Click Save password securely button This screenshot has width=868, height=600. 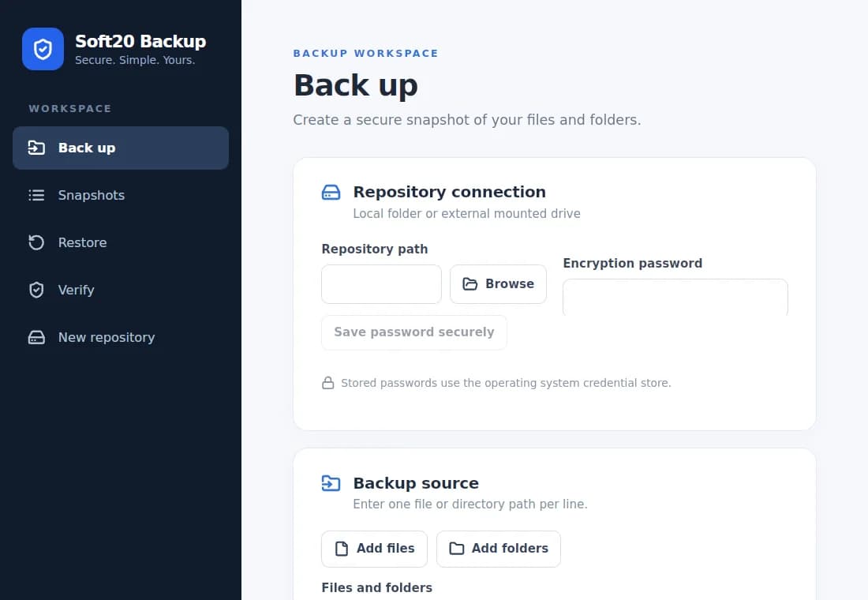coord(414,332)
